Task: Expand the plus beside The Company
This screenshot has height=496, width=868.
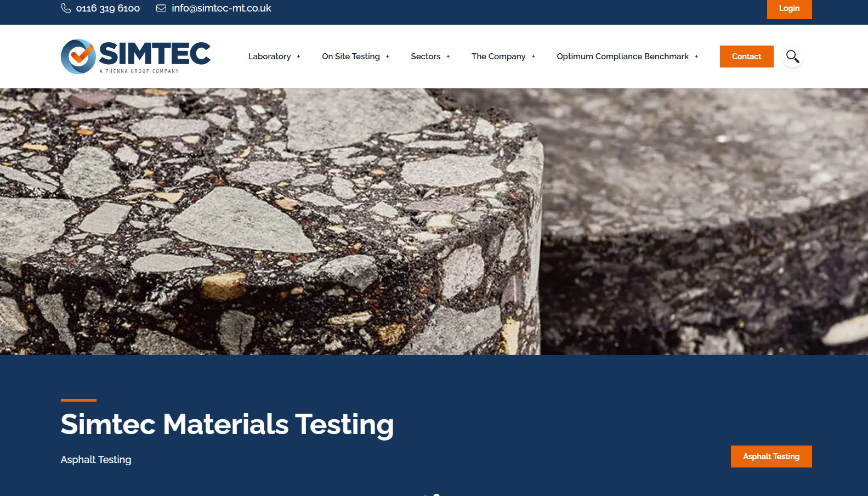Action: [533, 57]
